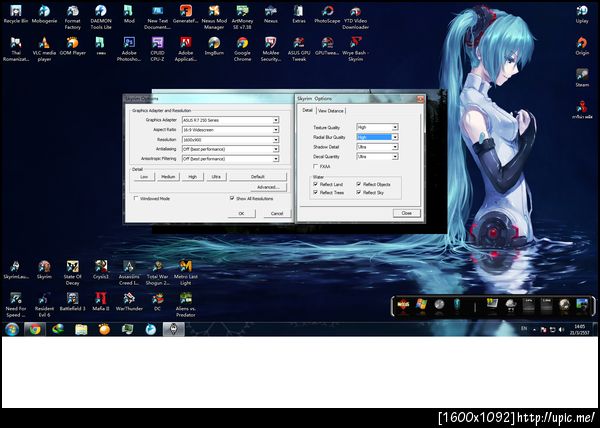Open the ASUS GPU Tweak shortcut
This screenshot has width=600, height=428.
(299, 49)
